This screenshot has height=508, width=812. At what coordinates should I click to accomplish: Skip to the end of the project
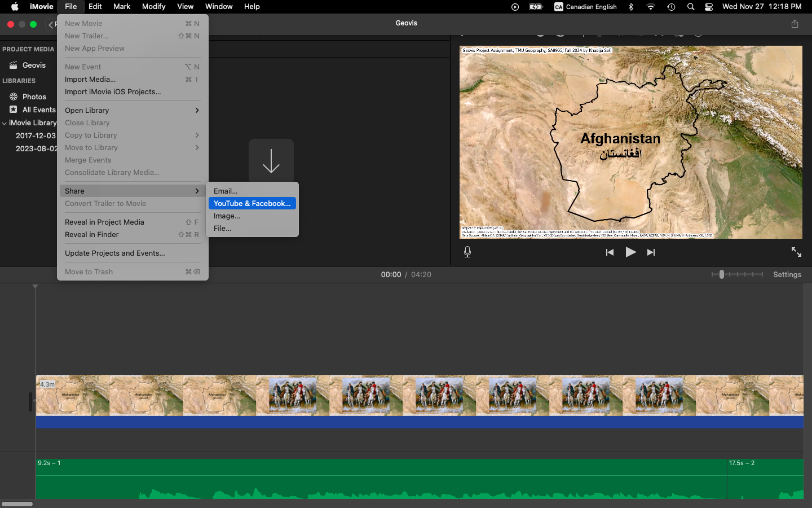pos(651,252)
